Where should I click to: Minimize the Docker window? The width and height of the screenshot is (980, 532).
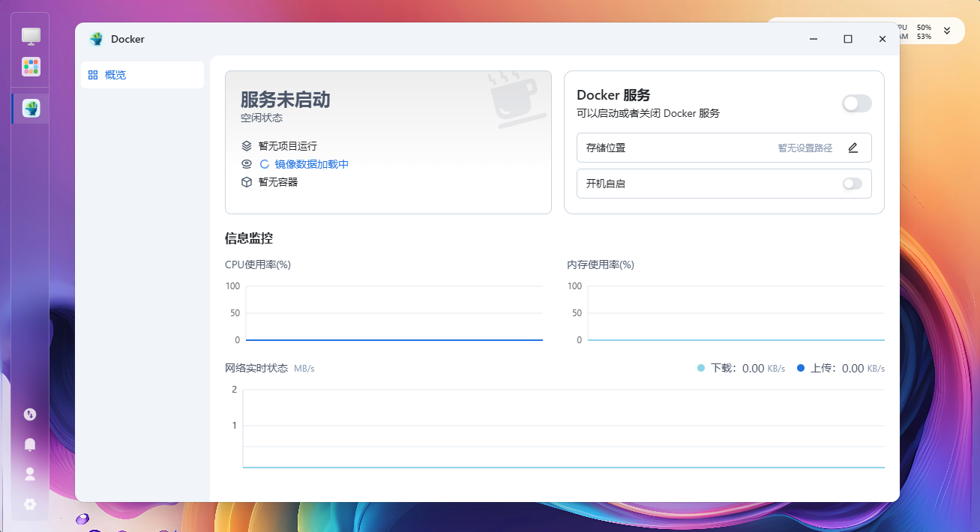coord(814,39)
